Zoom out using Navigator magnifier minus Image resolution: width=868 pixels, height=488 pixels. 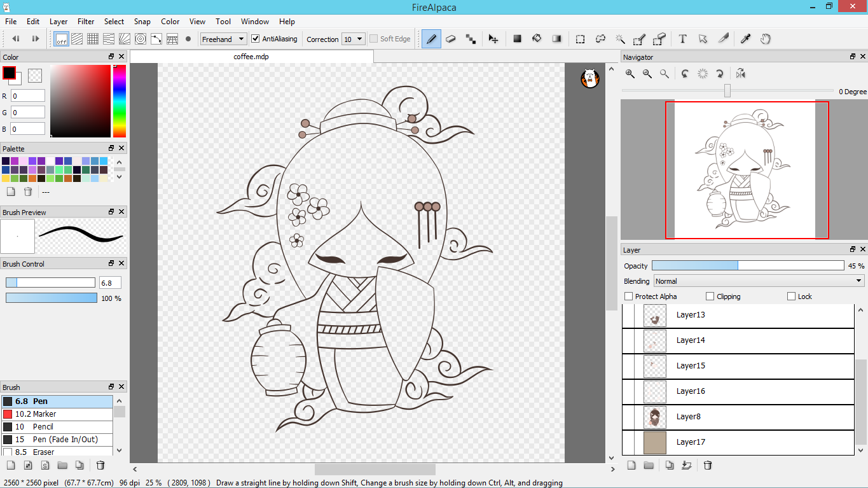click(647, 74)
